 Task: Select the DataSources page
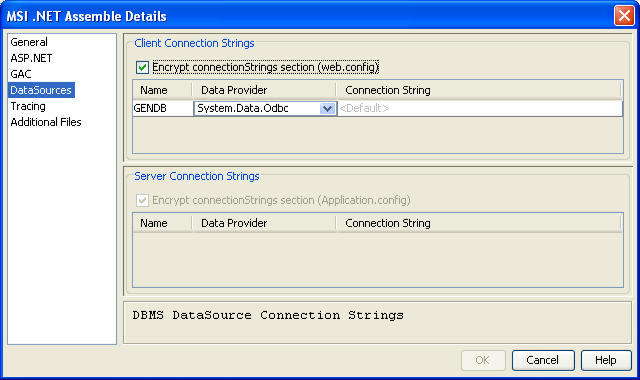pos(41,90)
